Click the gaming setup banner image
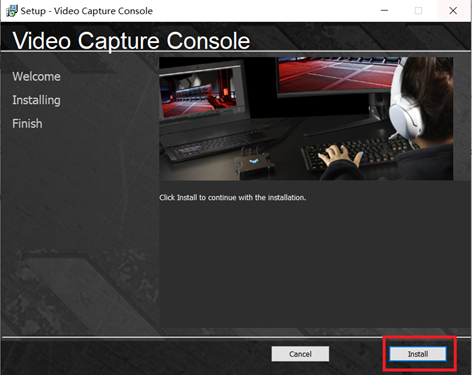 pos(306,119)
